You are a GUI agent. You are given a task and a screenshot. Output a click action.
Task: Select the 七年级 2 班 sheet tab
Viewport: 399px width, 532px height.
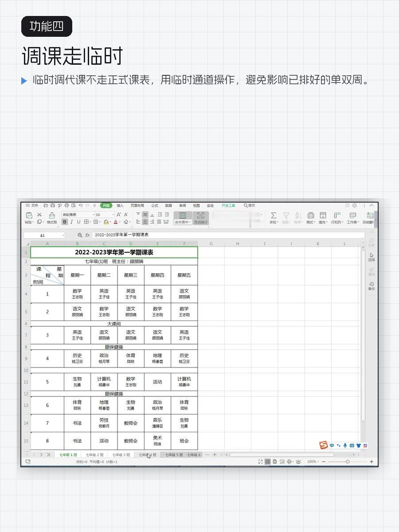click(94, 454)
